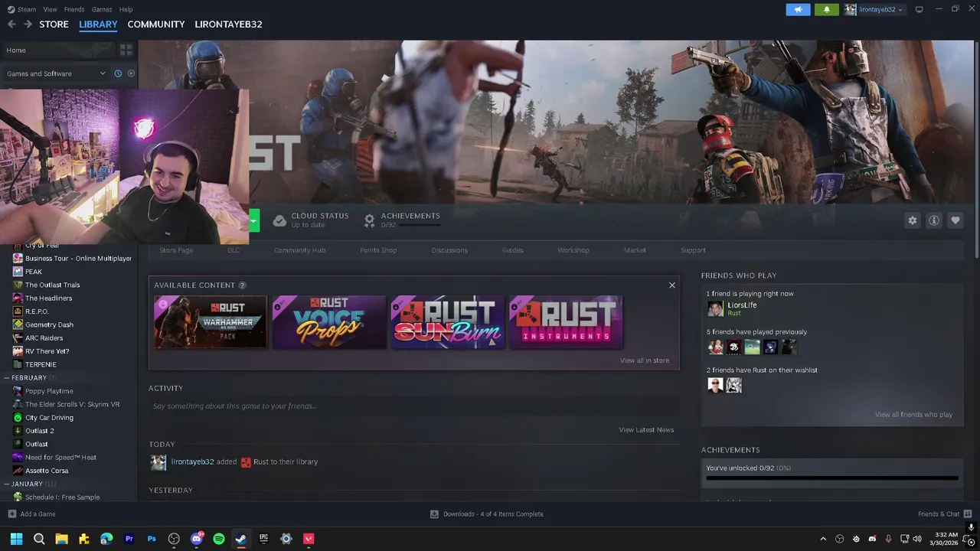Open the lirontayeb32 account dropdown
This screenshot has height=551, width=980.
click(x=874, y=9)
